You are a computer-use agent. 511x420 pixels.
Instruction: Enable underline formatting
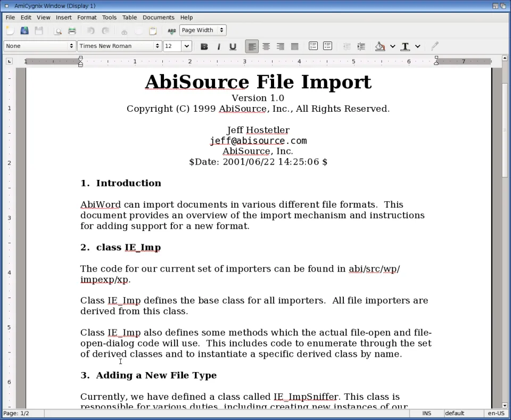[x=233, y=46]
